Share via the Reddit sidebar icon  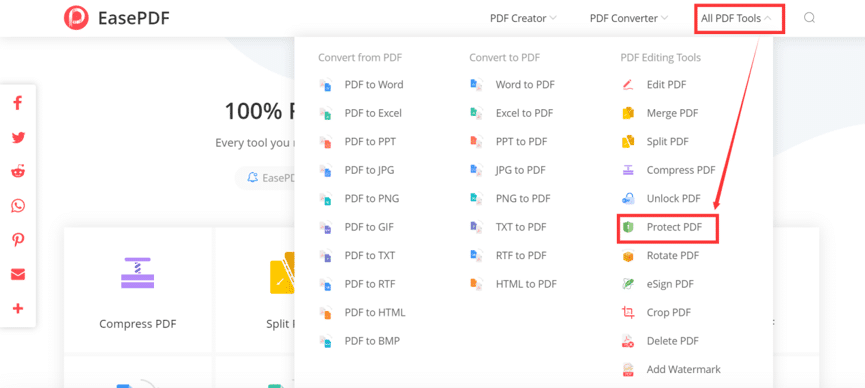18,171
